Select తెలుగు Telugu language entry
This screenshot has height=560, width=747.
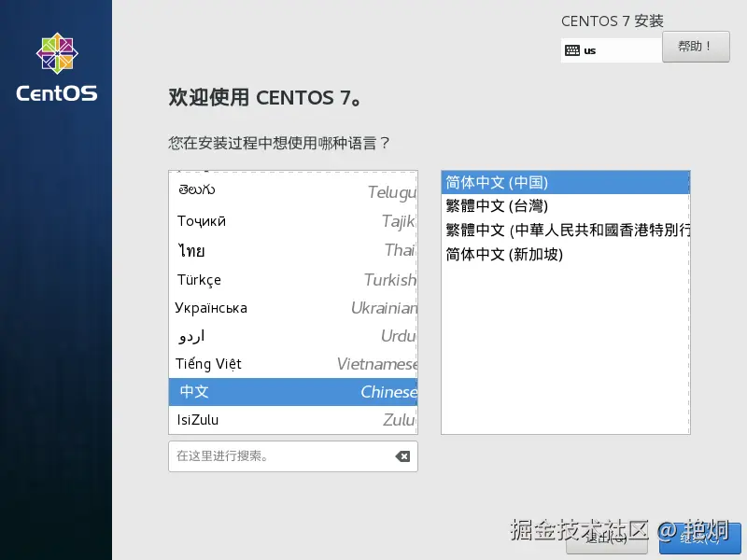[280, 192]
